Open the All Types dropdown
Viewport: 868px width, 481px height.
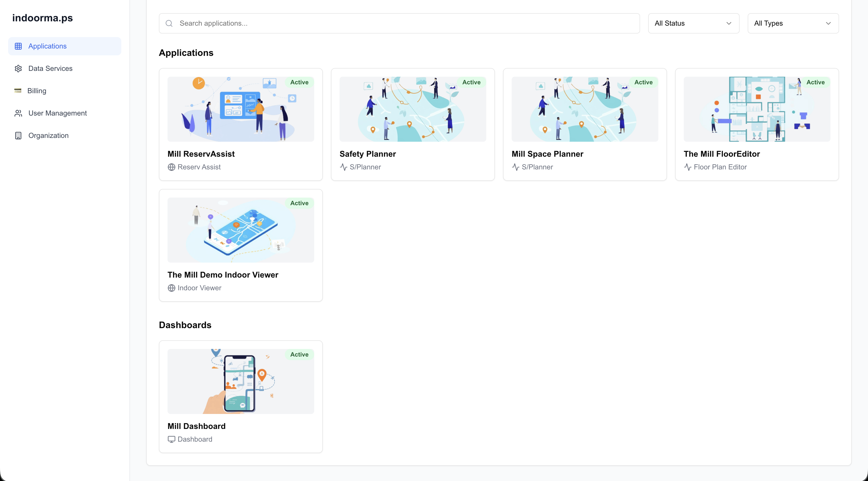[793, 23]
